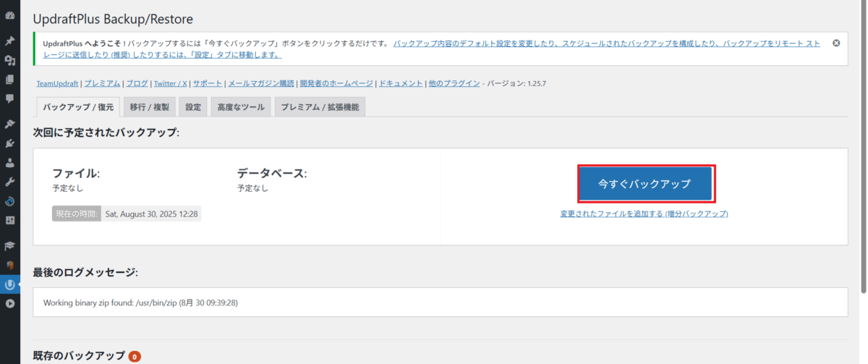Open the ドキュメント link
The height and width of the screenshot is (364, 868).
[401, 83]
